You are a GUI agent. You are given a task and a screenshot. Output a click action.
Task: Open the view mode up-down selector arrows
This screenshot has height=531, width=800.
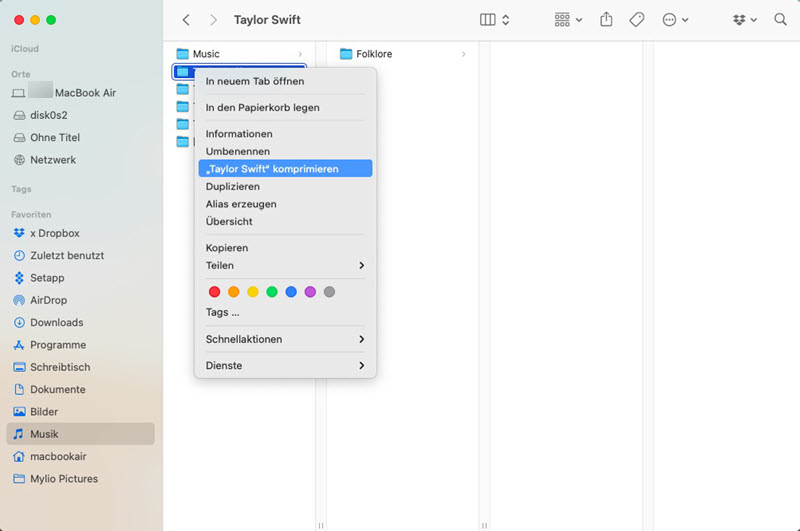[506, 20]
